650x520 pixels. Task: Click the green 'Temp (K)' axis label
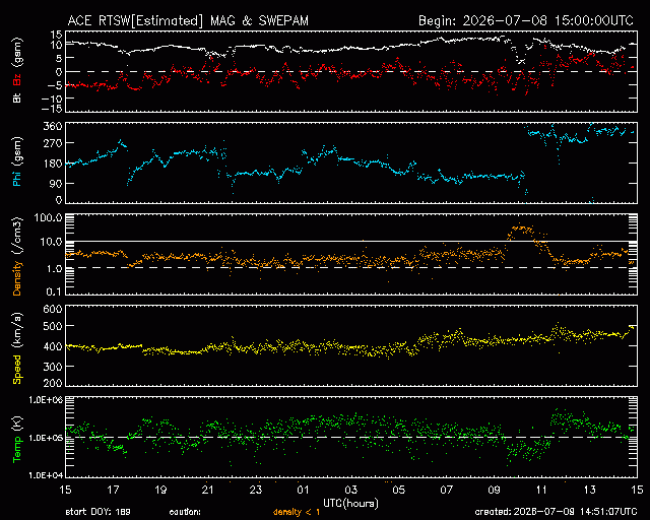pos(17,439)
